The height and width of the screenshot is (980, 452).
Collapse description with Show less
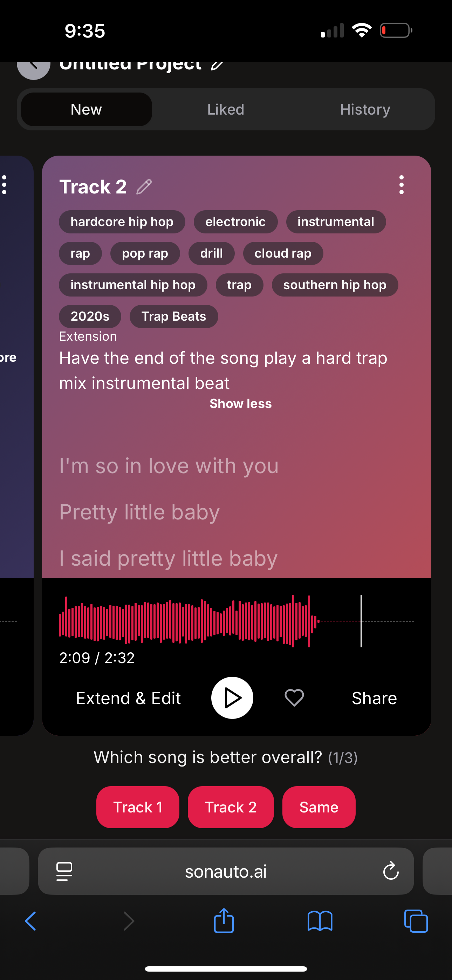click(240, 403)
